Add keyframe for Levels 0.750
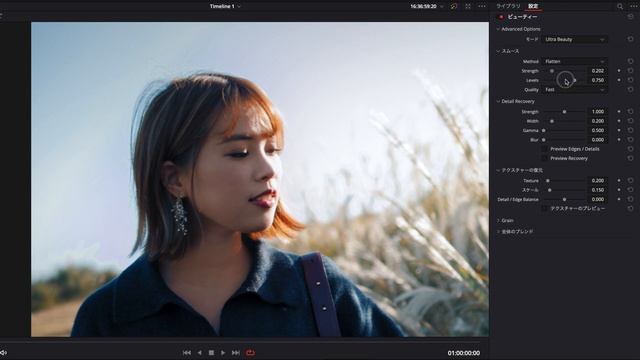The image size is (640, 360). [x=619, y=80]
